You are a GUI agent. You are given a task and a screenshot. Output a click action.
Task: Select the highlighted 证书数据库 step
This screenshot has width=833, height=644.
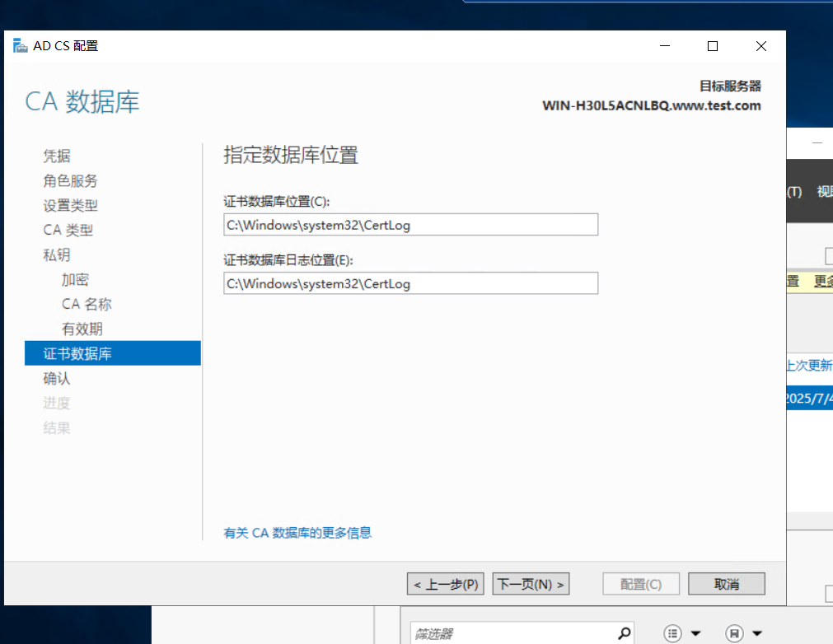click(113, 353)
